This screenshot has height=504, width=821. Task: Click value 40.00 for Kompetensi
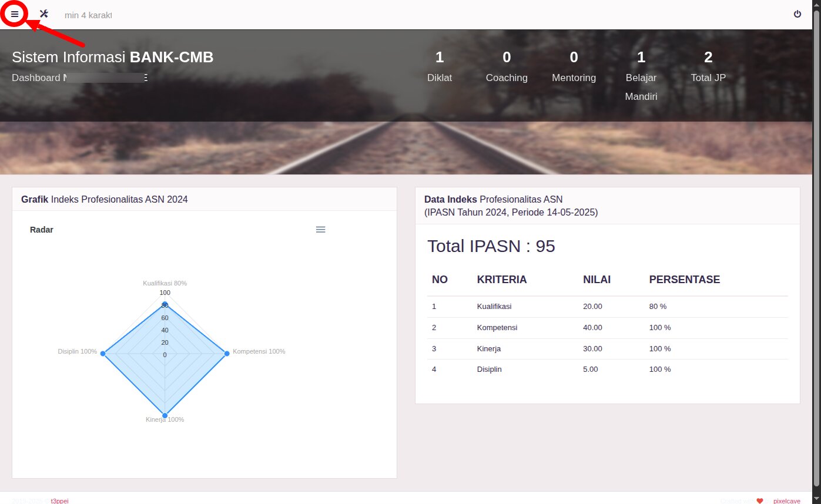(x=592, y=328)
